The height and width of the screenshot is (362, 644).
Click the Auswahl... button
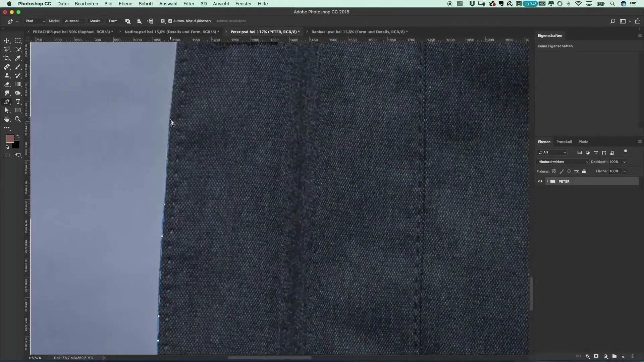pos(73,21)
